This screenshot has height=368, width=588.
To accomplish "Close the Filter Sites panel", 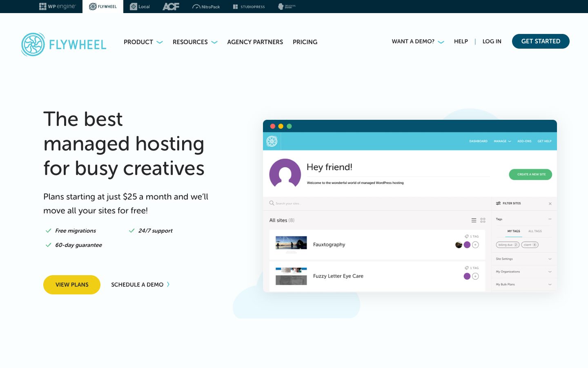I will tap(550, 204).
